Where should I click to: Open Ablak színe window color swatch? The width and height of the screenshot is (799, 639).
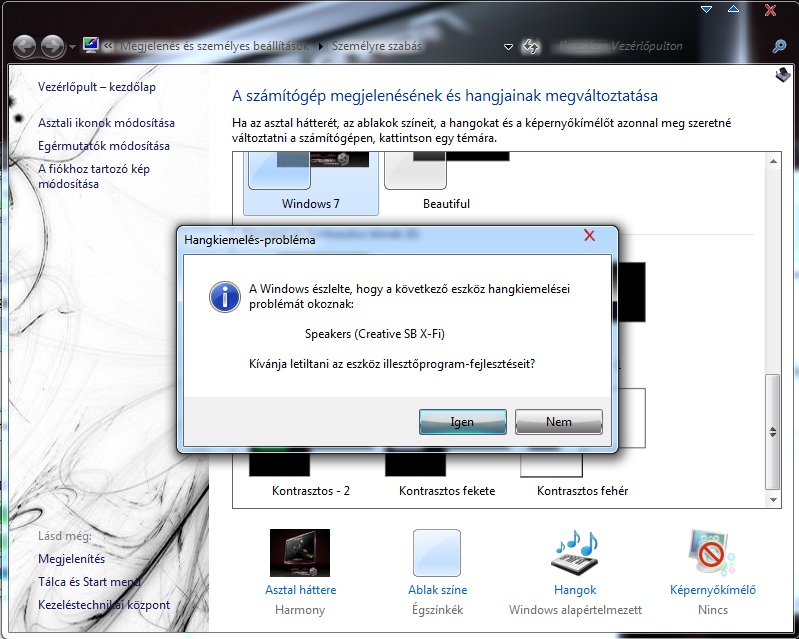437,553
